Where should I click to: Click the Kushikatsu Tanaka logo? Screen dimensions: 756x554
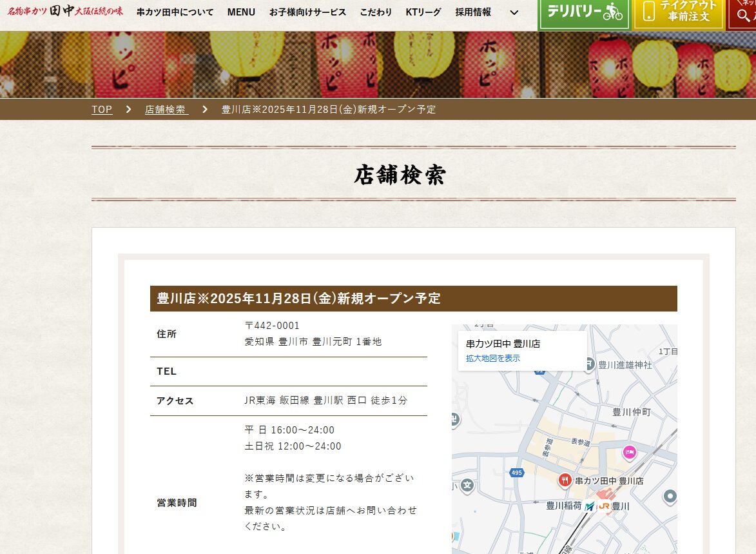pyautogui.click(x=64, y=12)
